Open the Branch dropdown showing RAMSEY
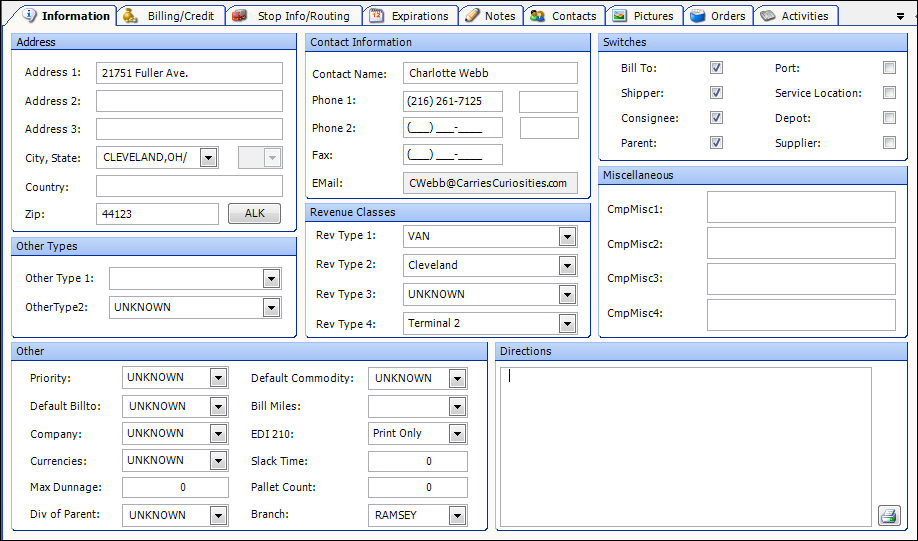Image resolution: width=918 pixels, height=541 pixels. click(x=457, y=516)
